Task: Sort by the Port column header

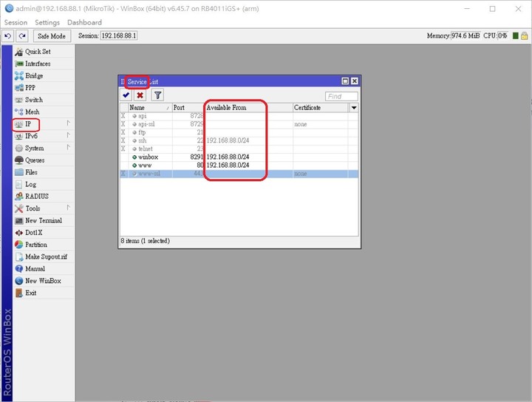Action: coord(188,108)
